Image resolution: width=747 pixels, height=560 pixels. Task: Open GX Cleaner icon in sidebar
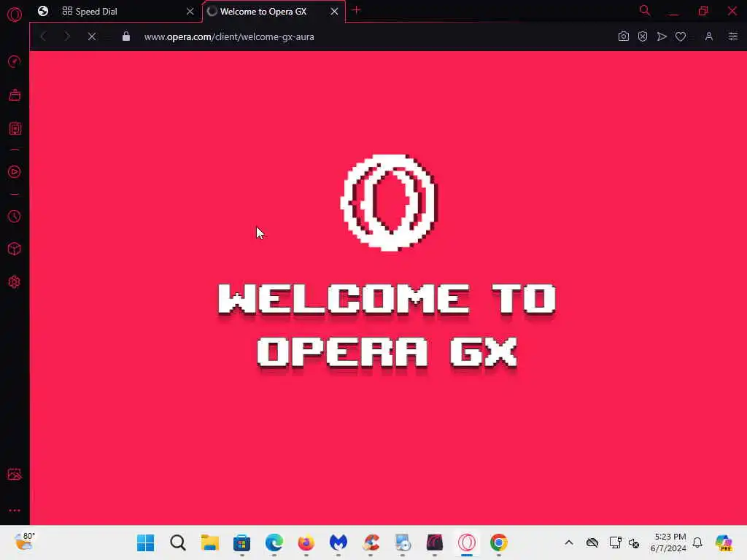click(15, 95)
